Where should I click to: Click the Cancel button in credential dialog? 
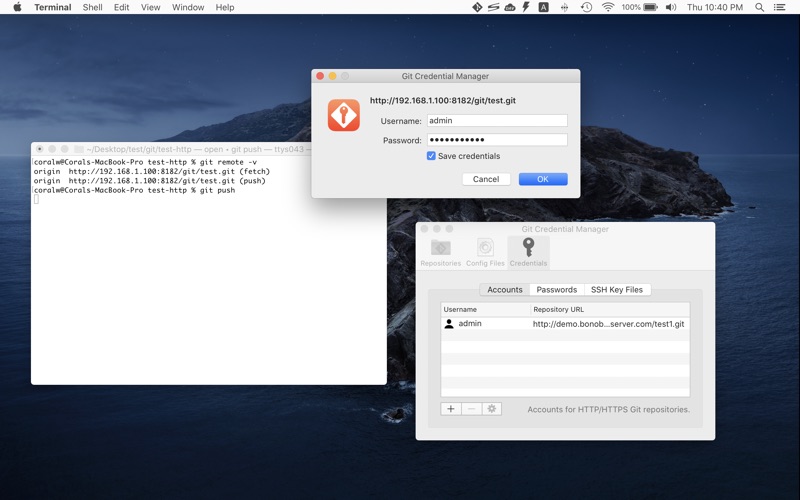pyautogui.click(x=486, y=179)
